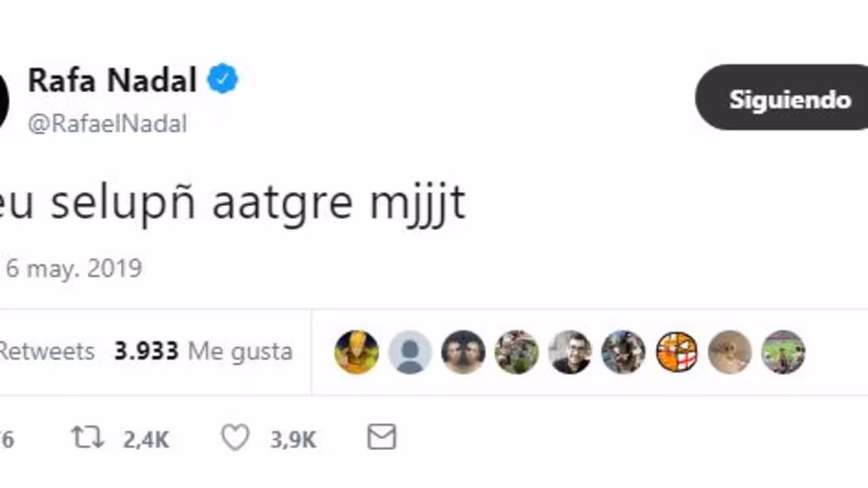Open the man with glasses avatar
This screenshot has width=868, height=488.
570,352
